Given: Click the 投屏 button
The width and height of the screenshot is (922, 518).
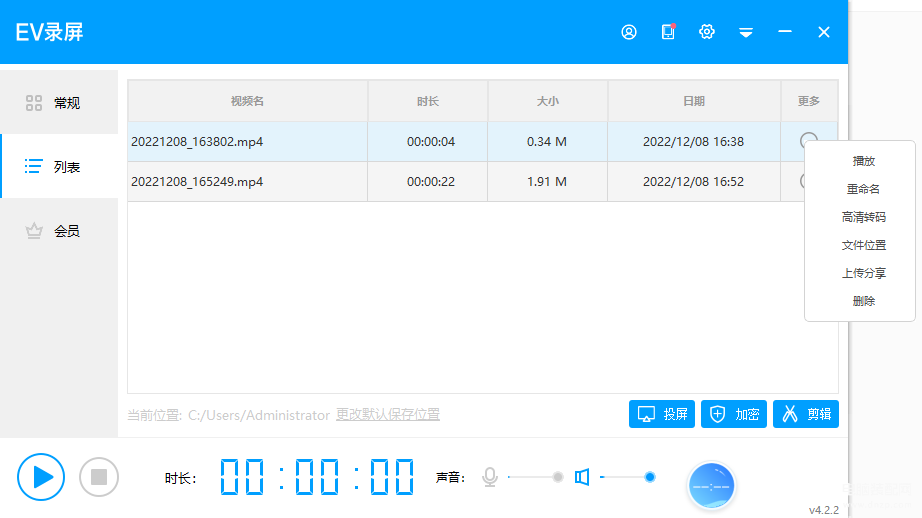Looking at the screenshot, I should coord(662,414).
